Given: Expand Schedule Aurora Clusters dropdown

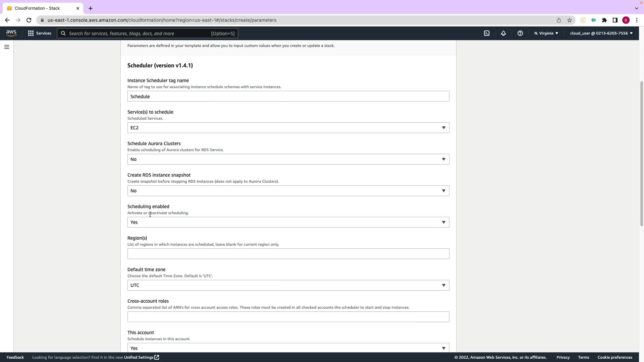Looking at the screenshot, I should click(288, 159).
